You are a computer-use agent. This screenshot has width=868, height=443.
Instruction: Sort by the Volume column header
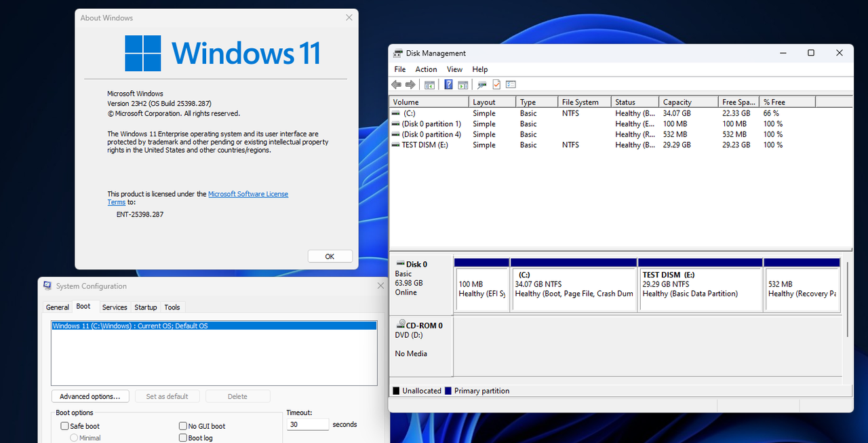(x=429, y=102)
